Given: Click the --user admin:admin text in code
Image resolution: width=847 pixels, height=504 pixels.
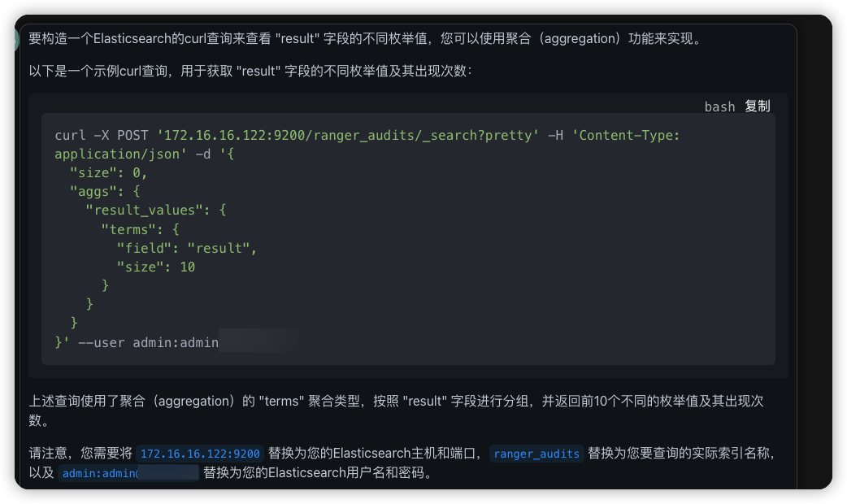Looking at the screenshot, I should tap(148, 342).
